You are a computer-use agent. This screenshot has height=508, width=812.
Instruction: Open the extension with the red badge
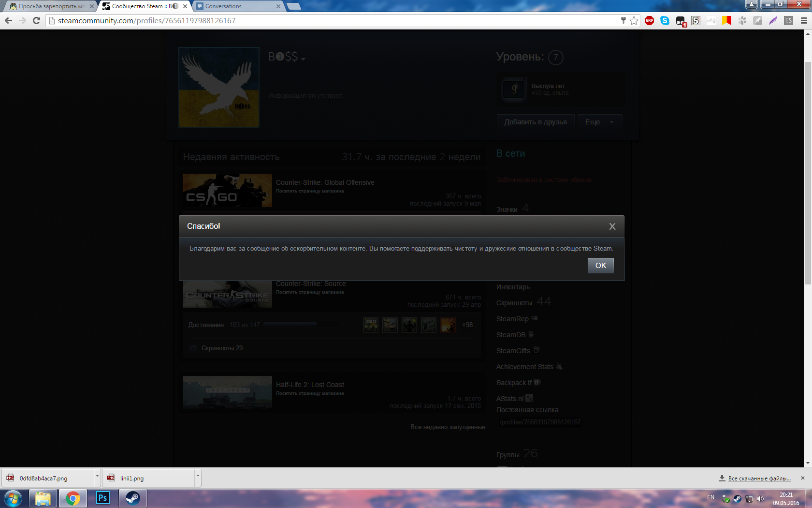[x=681, y=21]
